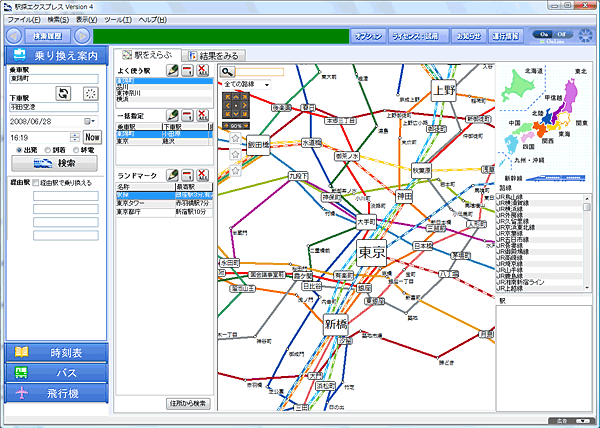Go back with the left arrow toolbar button
This screenshot has height=428, width=600.
coord(15,36)
